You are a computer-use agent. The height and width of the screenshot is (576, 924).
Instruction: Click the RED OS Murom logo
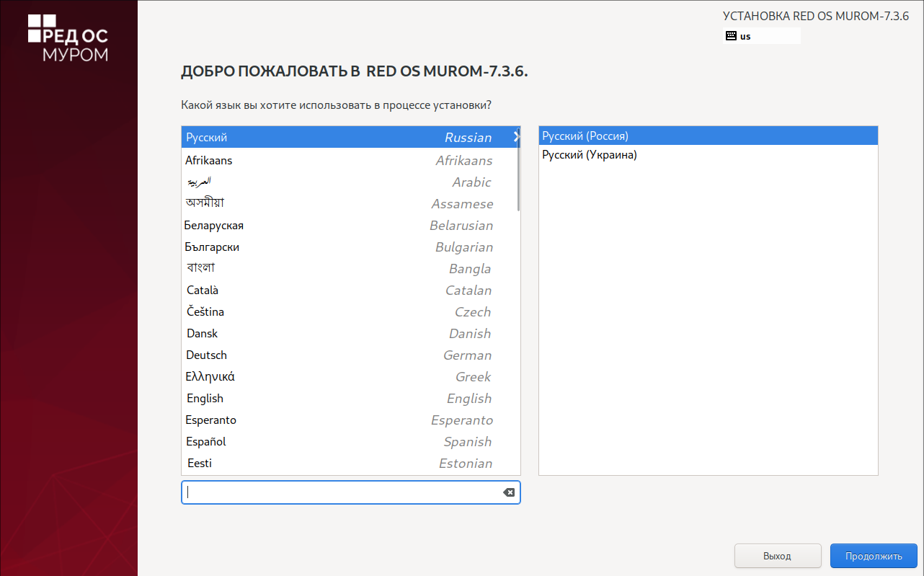(68, 37)
